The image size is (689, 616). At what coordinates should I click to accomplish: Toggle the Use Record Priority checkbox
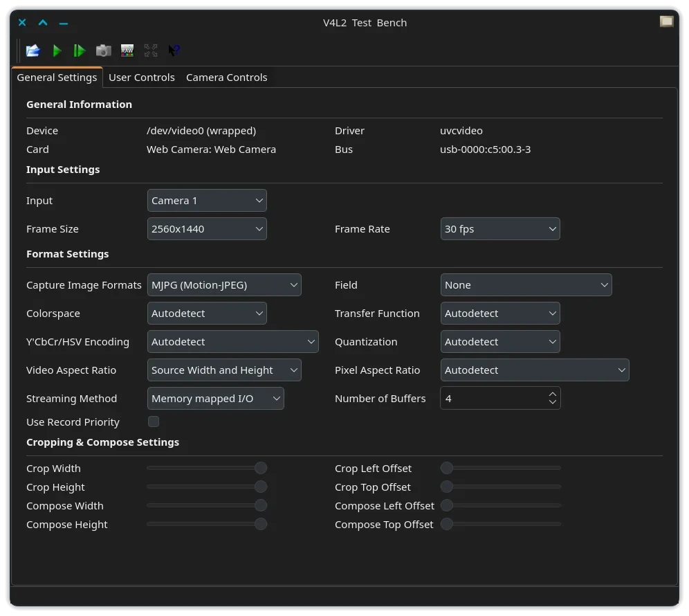point(154,422)
